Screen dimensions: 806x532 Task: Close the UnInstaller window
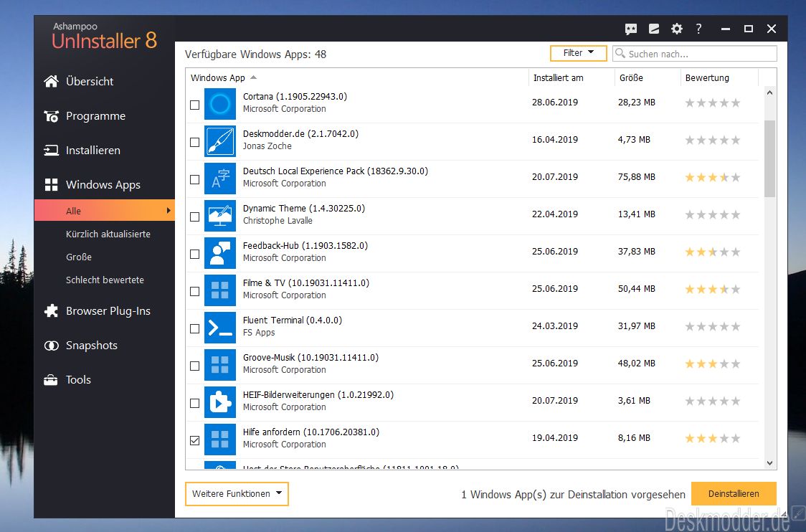(771, 29)
